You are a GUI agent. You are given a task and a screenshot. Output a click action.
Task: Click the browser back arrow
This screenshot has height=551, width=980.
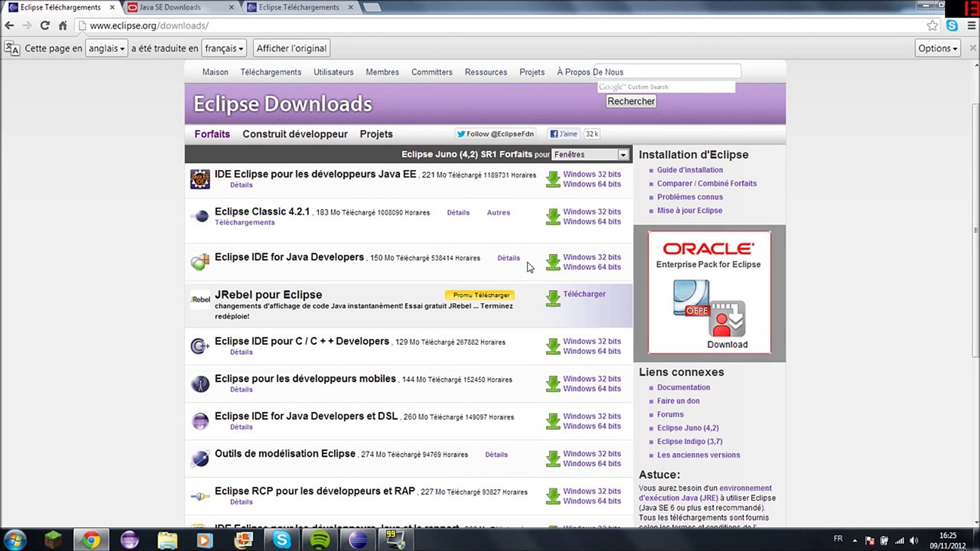(x=9, y=26)
